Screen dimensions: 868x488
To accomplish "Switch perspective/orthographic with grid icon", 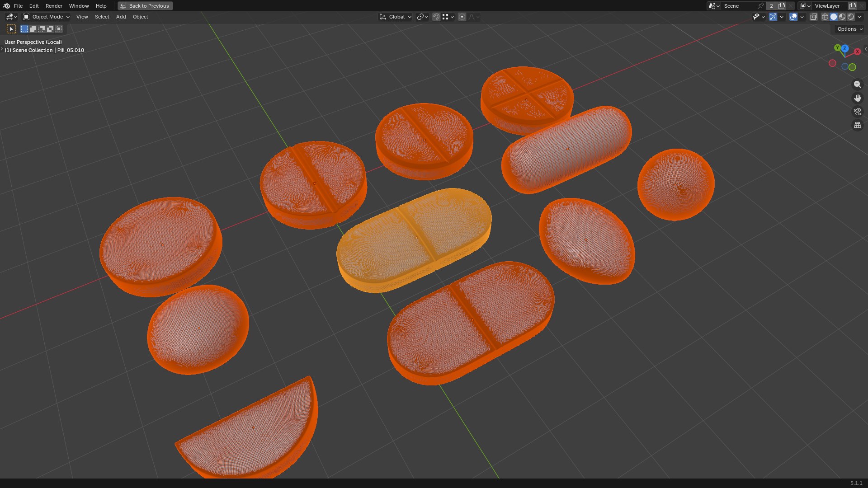I will [x=857, y=125].
